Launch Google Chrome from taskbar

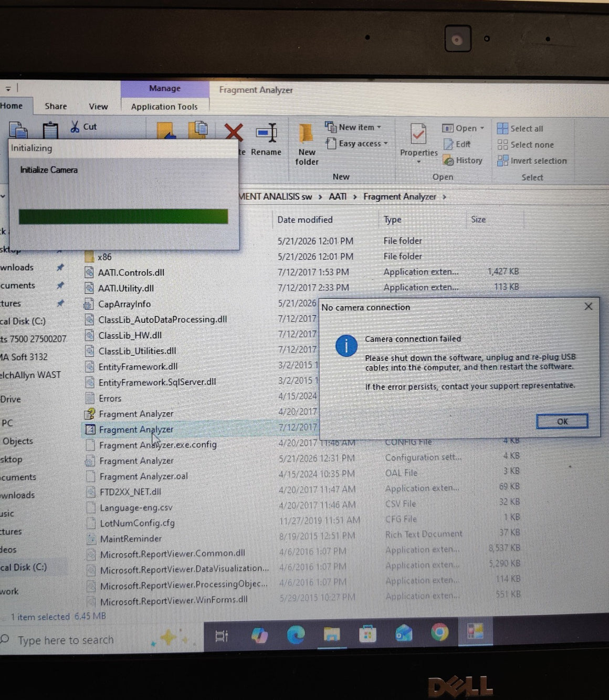point(439,633)
